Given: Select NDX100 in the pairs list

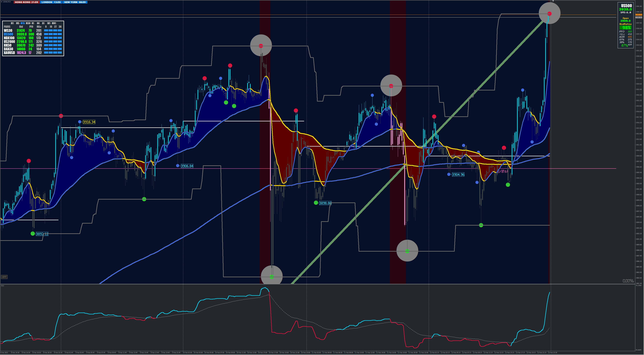Looking at the screenshot, I should pyautogui.click(x=9, y=38).
